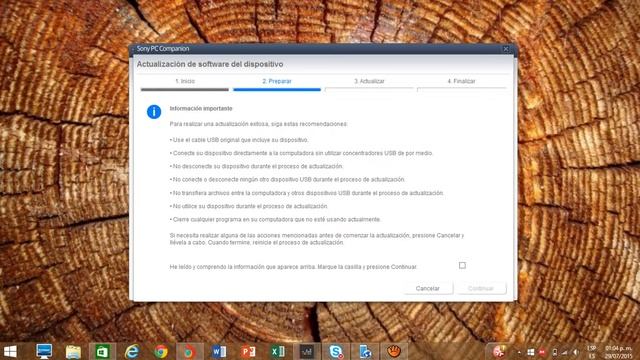
Task: Select the '1. Inicio' step tab
Action: (x=185, y=81)
